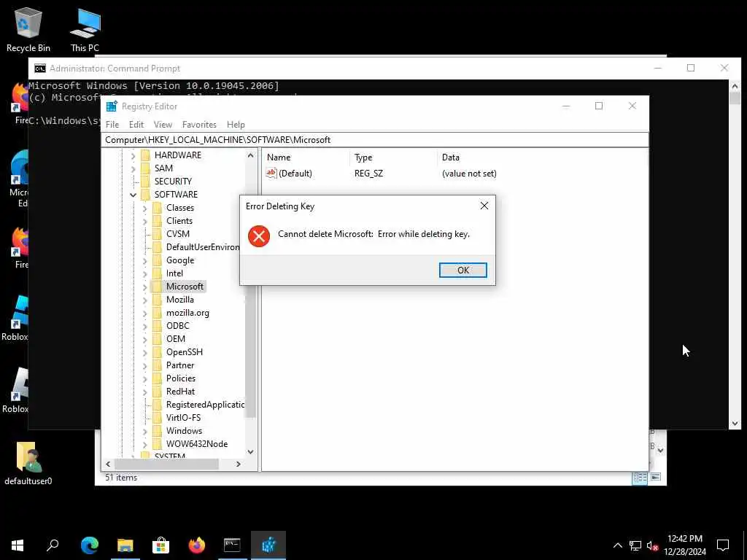The width and height of the screenshot is (747, 560).
Task: Close the Error Deleting Key dialog
Action: point(484,206)
